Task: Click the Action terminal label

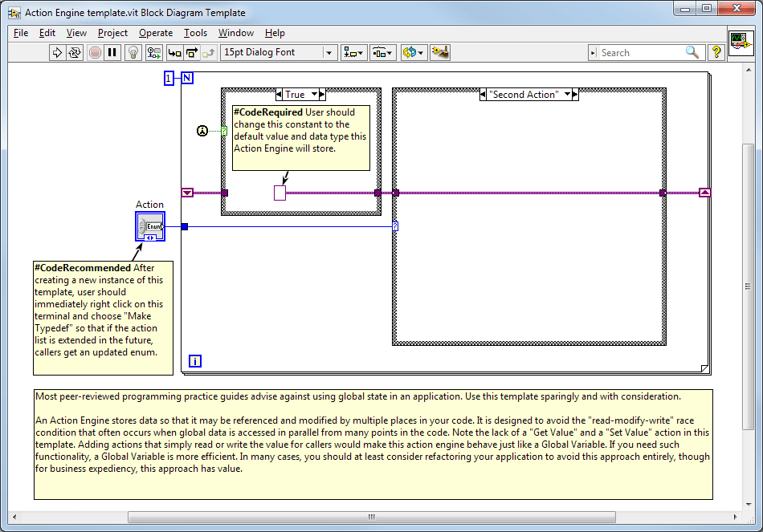Action: [150, 205]
